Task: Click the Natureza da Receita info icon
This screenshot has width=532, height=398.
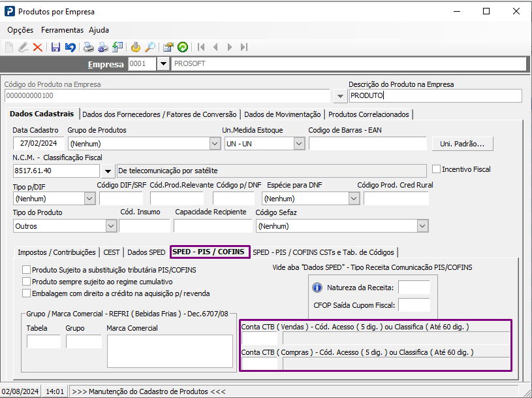Action: click(x=318, y=288)
